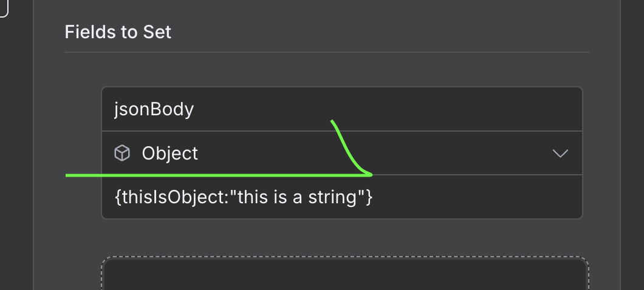
Task: Click the empty area right of jsonBody
Action: tap(425, 109)
